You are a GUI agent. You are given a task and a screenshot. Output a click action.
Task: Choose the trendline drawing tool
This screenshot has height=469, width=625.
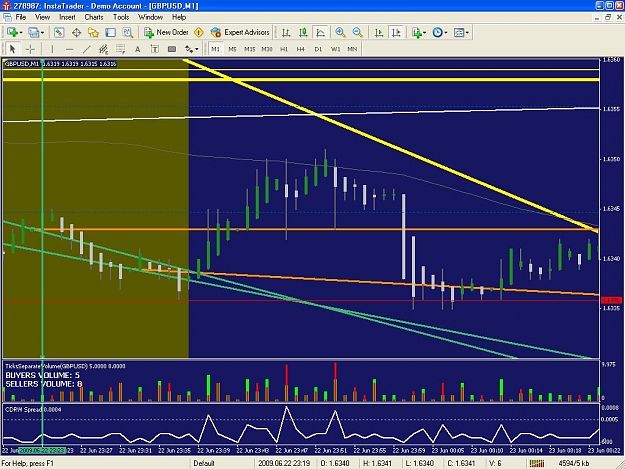point(86,49)
